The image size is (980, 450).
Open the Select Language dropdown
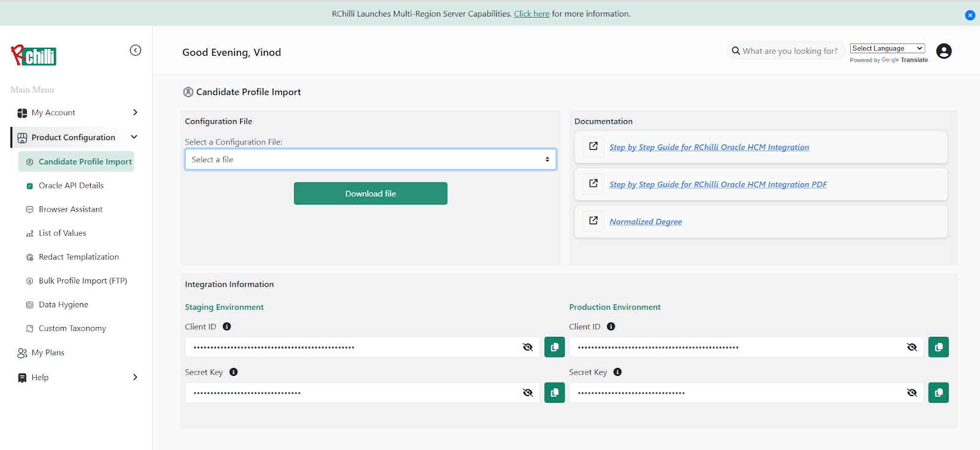(x=888, y=48)
